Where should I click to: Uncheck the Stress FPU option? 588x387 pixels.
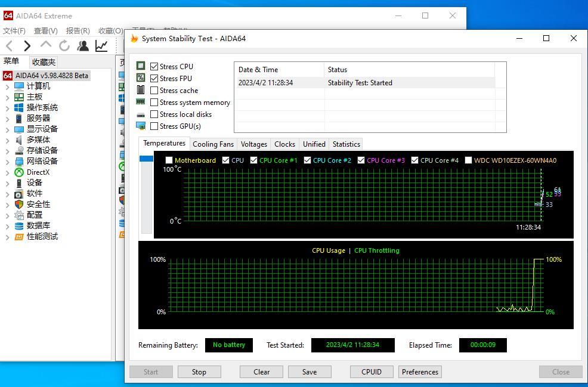tap(154, 79)
